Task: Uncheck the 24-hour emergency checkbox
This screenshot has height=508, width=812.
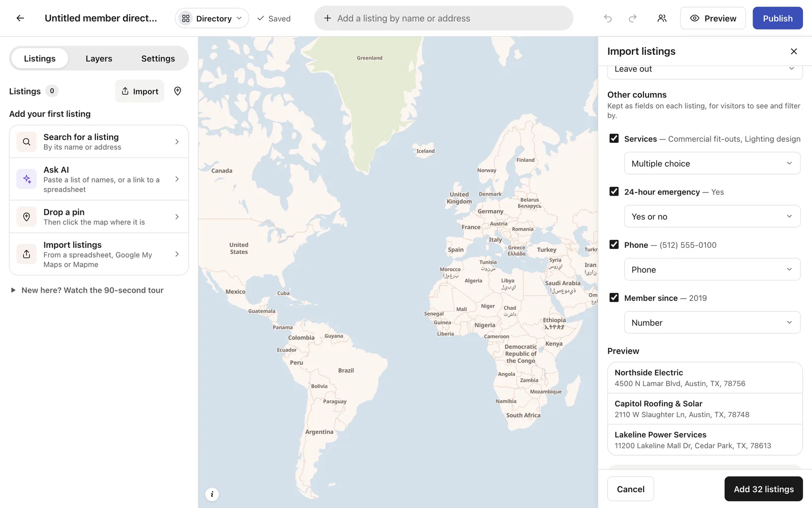Action: [614, 192]
